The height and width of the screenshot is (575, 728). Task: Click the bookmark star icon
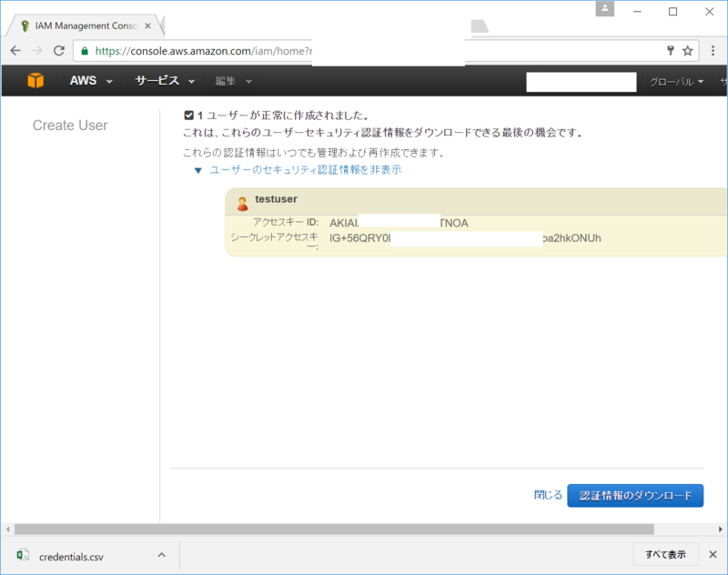tap(687, 52)
